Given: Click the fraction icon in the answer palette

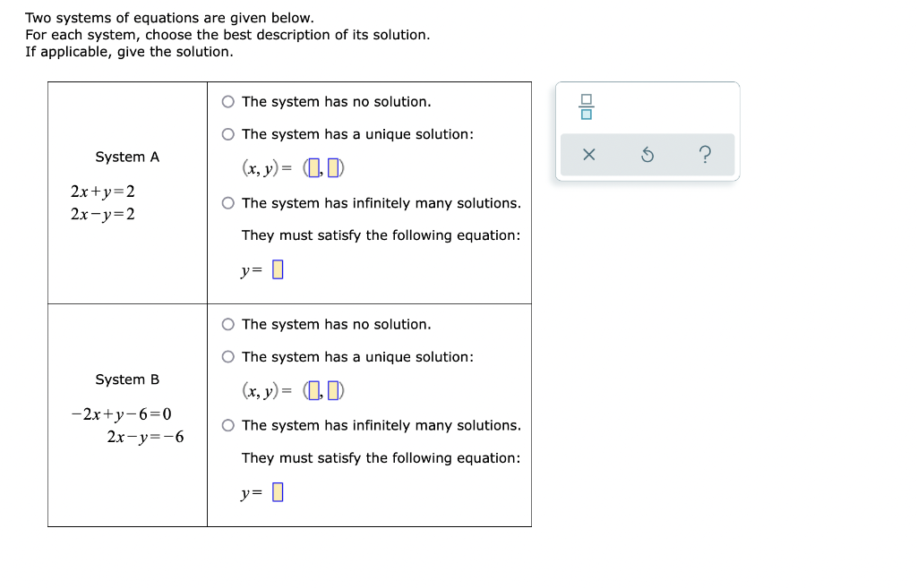Looking at the screenshot, I should tap(587, 108).
